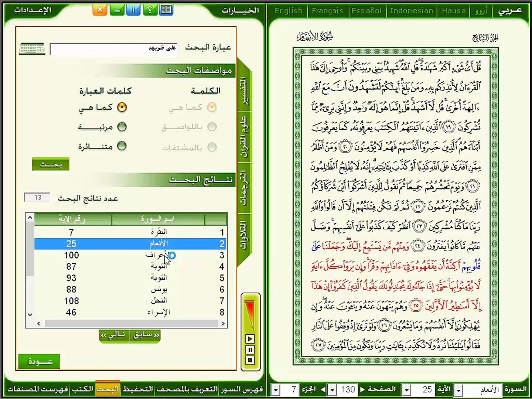
Task: Stop the recitation audio
Action: point(250,360)
